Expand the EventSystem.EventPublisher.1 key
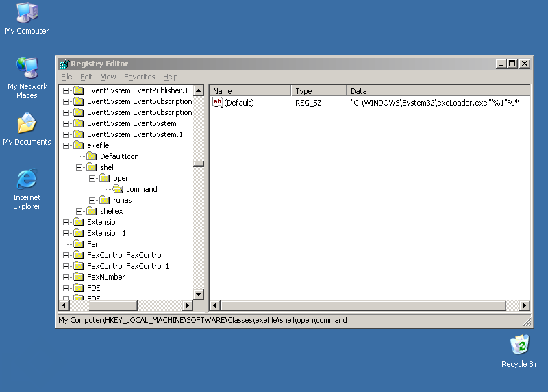Screen dimensions: 548x392 (x=66, y=90)
